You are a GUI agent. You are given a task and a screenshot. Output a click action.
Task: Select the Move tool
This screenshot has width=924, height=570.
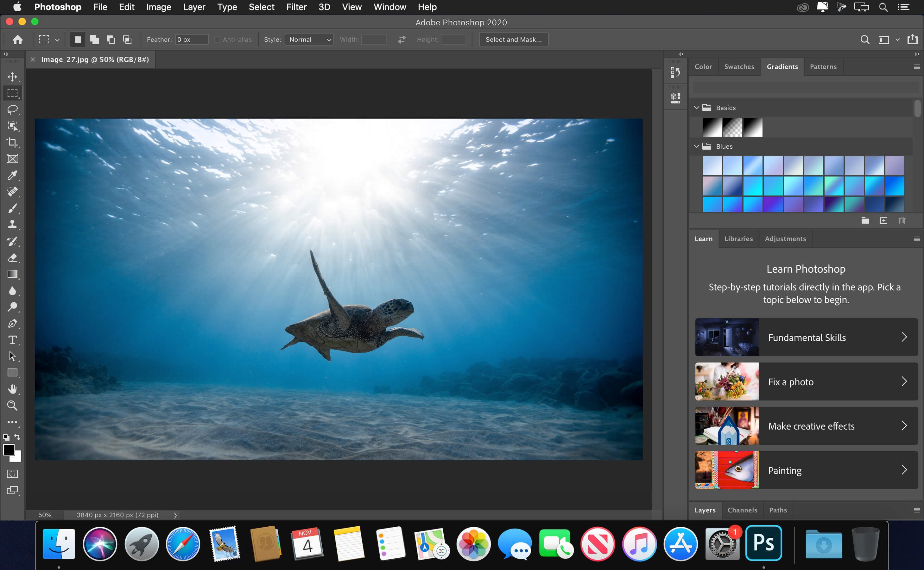click(x=13, y=76)
